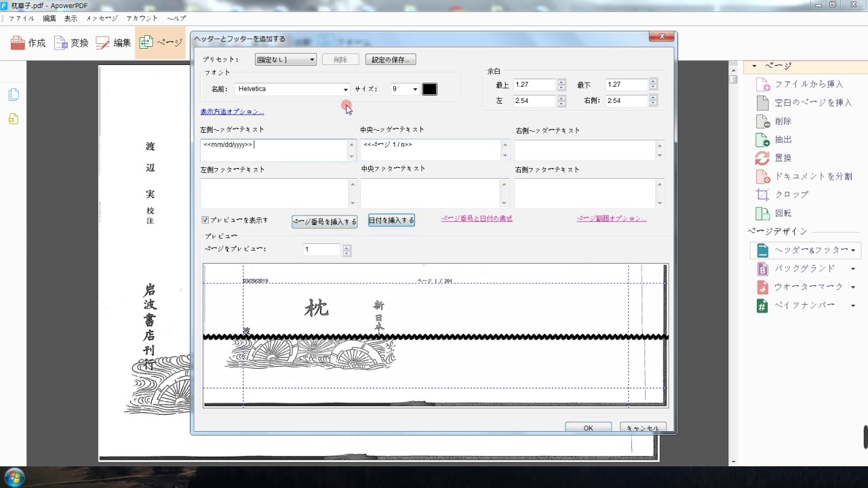This screenshot has height=488, width=868.
Task: Click ページ番号を挿入する button
Action: [x=324, y=222]
